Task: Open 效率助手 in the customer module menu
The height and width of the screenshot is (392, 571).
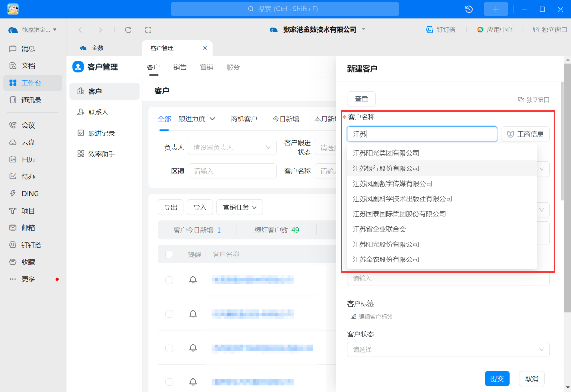Action: tap(104, 154)
